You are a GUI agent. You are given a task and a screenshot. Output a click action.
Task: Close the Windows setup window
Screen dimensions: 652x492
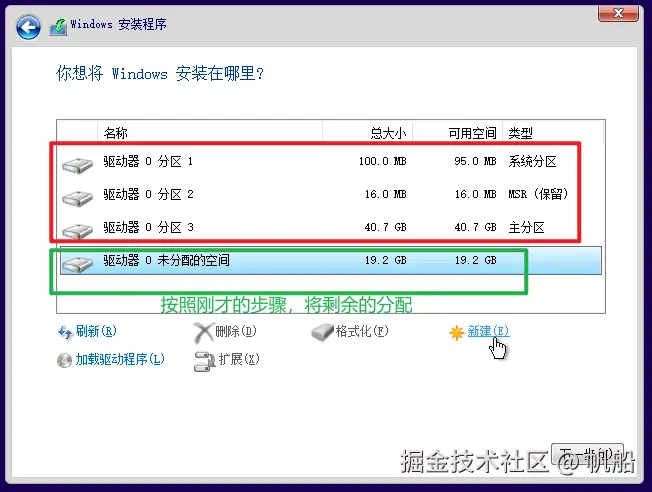click(618, 13)
